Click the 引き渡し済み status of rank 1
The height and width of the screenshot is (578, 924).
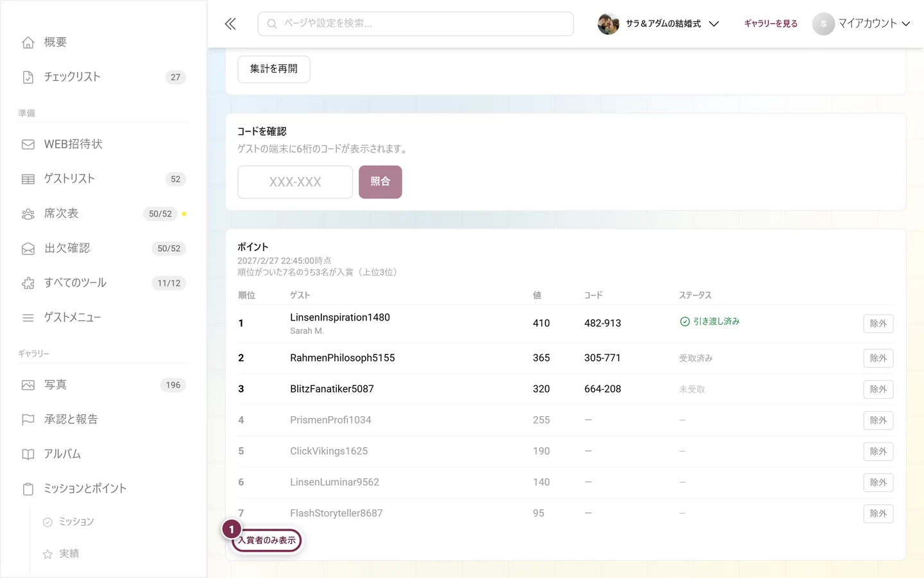pos(710,322)
